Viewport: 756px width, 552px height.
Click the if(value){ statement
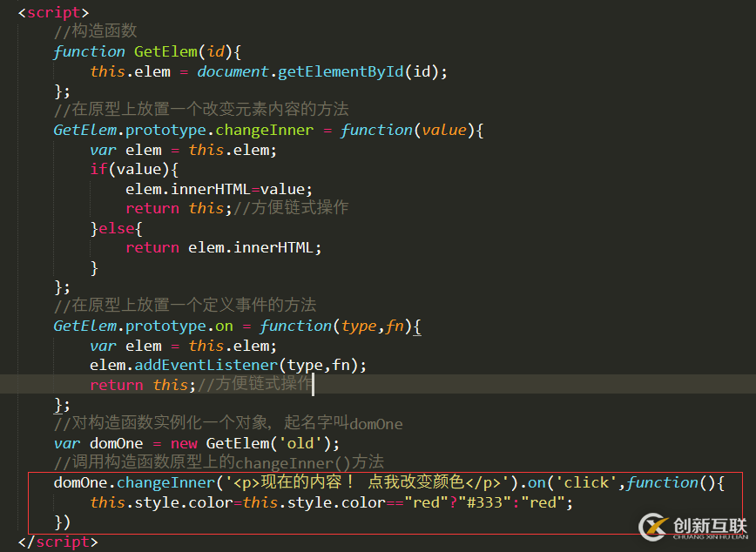(134, 169)
